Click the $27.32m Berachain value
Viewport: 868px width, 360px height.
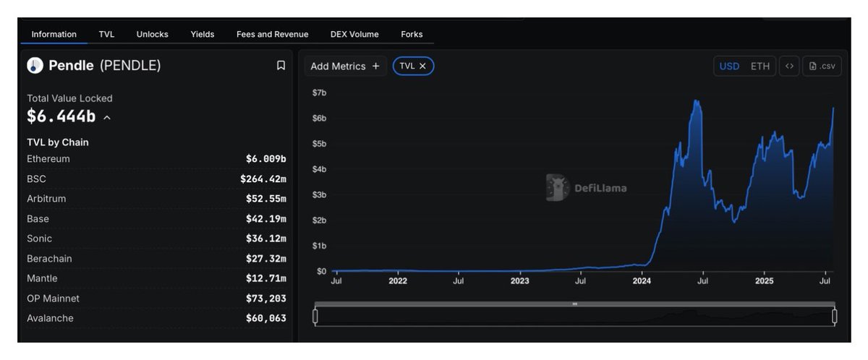click(x=266, y=259)
